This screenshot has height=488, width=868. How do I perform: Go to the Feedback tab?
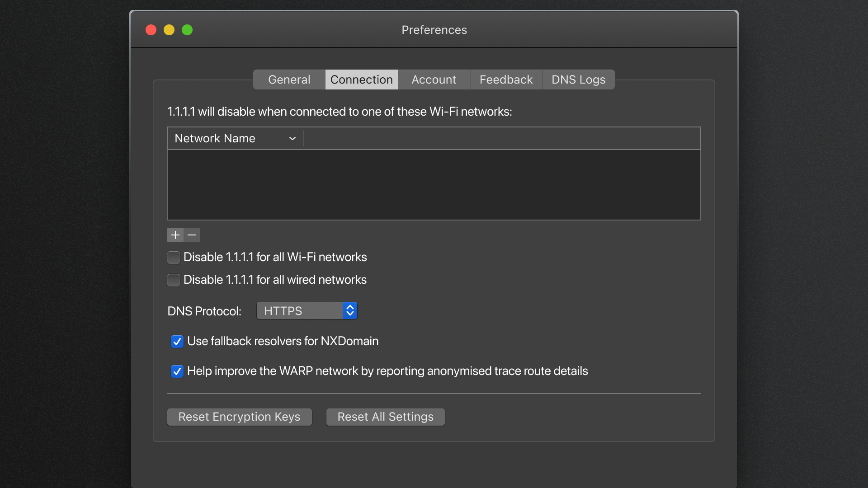click(x=506, y=80)
